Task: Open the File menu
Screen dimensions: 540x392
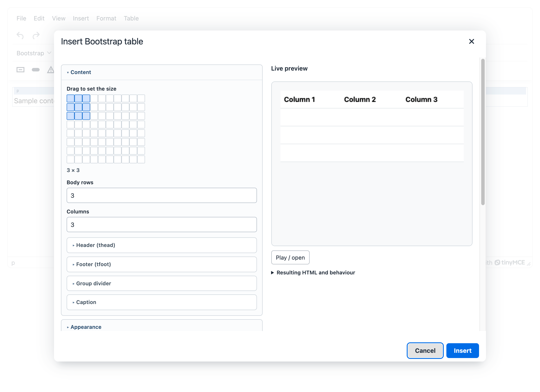Action: pyautogui.click(x=21, y=18)
